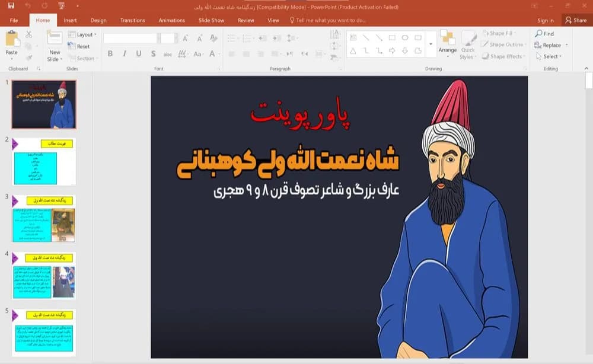Switch to the Animations tab

(x=172, y=20)
